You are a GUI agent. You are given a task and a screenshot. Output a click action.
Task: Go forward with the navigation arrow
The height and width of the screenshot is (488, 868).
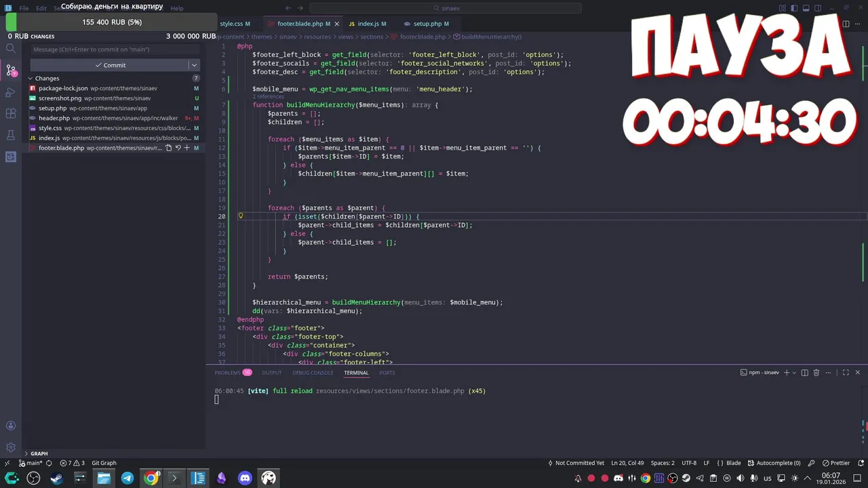[300, 8]
